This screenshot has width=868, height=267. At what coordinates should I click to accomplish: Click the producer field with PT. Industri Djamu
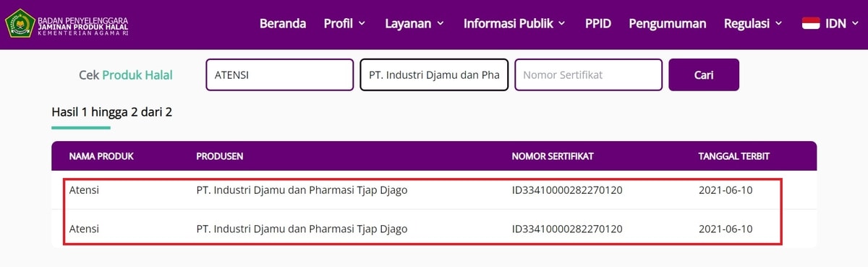(434, 75)
